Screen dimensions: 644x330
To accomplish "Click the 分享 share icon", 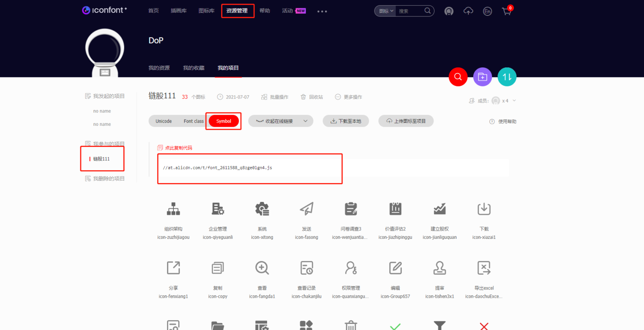I will click(173, 268).
